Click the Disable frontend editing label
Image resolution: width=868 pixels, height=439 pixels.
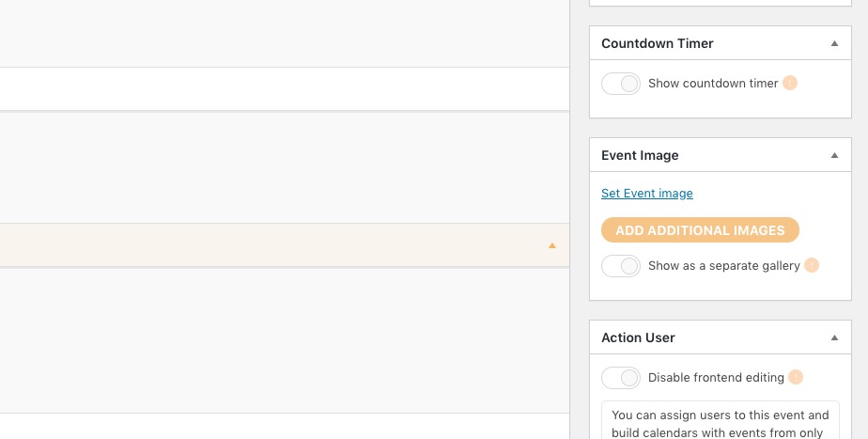click(x=716, y=378)
